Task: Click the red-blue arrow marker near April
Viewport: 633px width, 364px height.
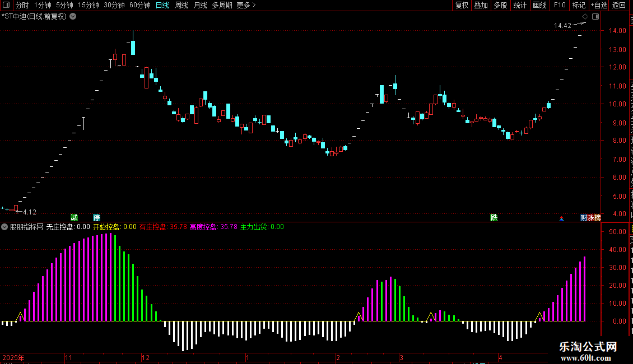Action: click(x=561, y=218)
